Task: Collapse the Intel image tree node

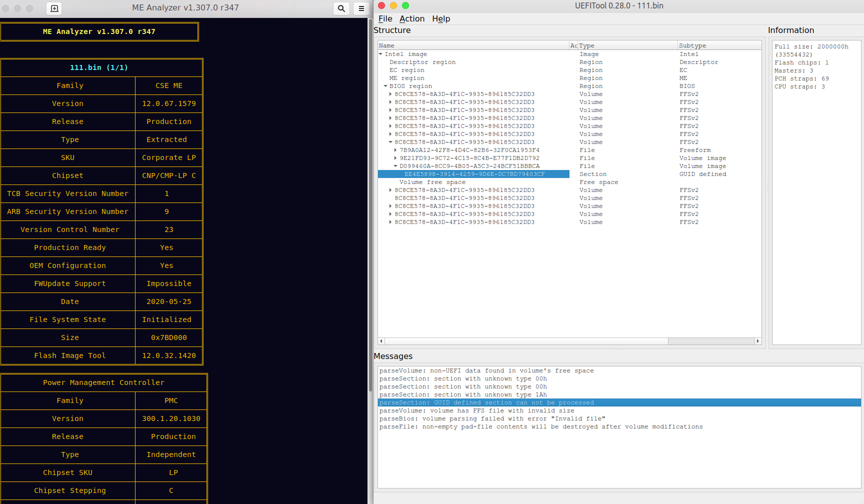Action: point(381,54)
